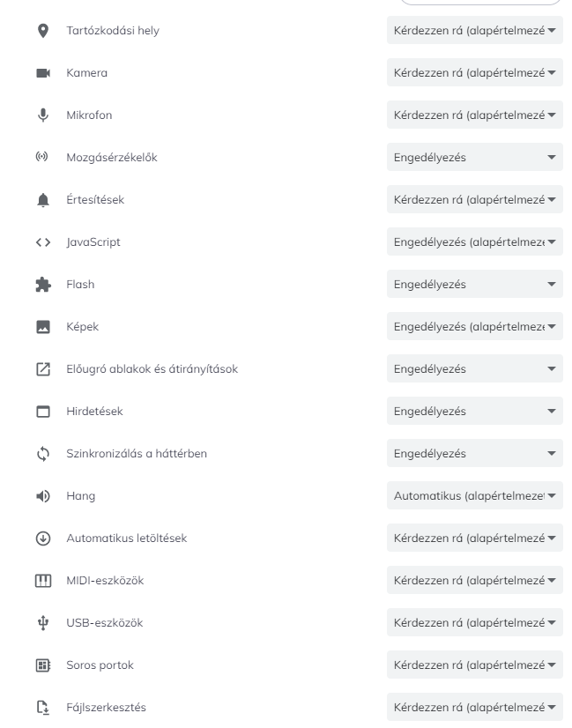Expand the Fájlszerkesztés permission dropdown
Viewport: 572px width, 728px height.
pos(474,708)
